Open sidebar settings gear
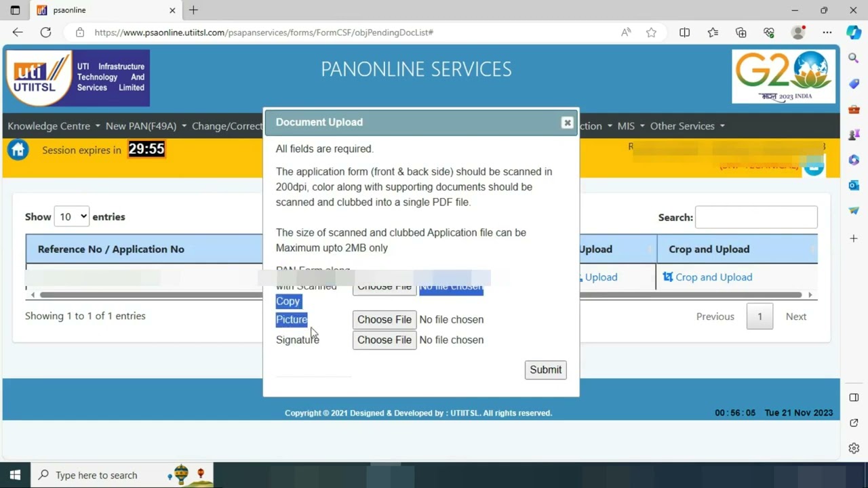This screenshot has width=868, height=488. click(x=854, y=448)
